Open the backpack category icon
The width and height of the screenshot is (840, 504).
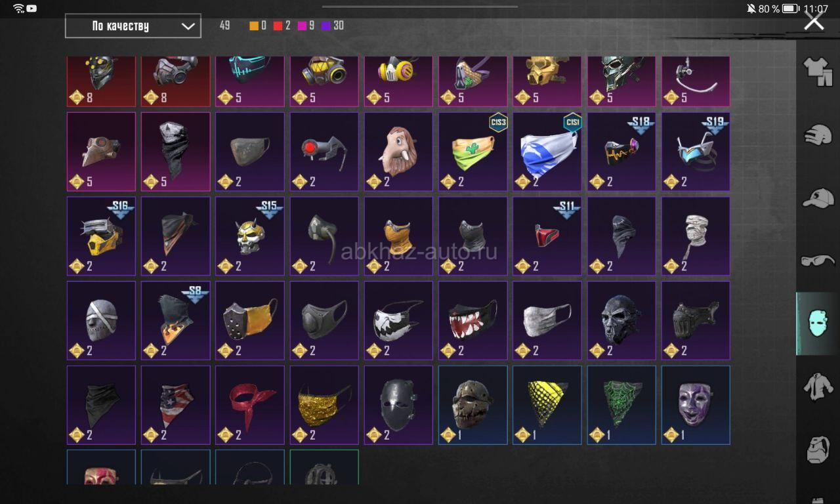click(x=818, y=450)
